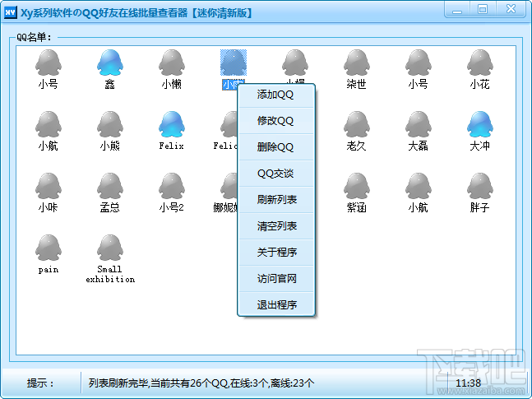Select the pain contact icon

pyautogui.click(x=49, y=248)
